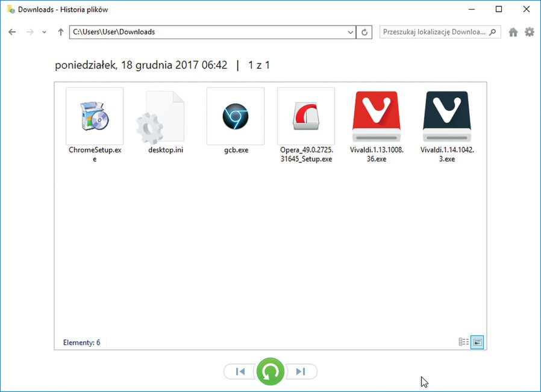Go to previous version
This screenshot has height=392, width=541.
[x=240, y=372]
